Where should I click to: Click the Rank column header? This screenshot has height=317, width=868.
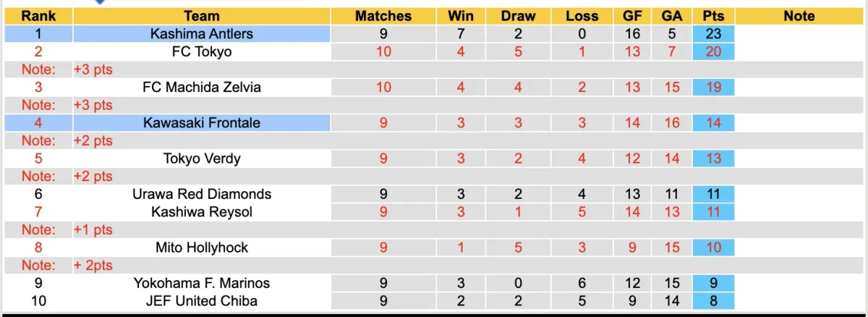click(38, 16)
